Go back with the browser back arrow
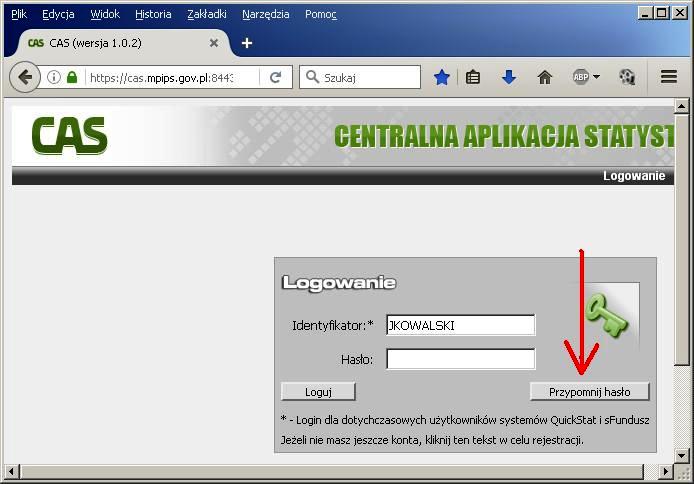 (25, 77)
